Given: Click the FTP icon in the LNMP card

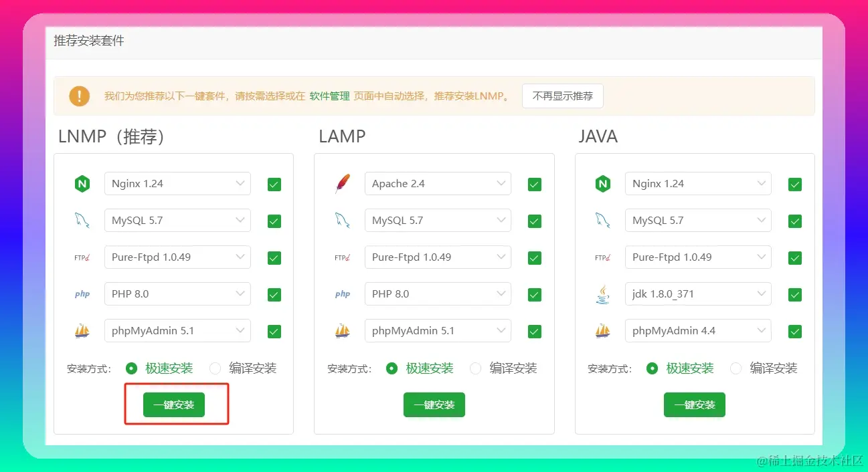Looking at the screenshot, I should tap(82, 257).
